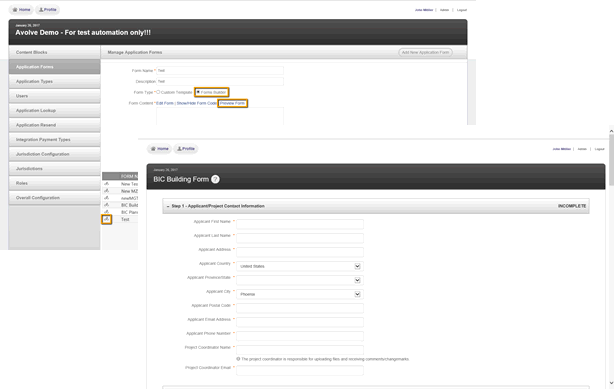Focus the Applicant Phone Number field
This screenshot has height=389, width=614.
(300, 336)
